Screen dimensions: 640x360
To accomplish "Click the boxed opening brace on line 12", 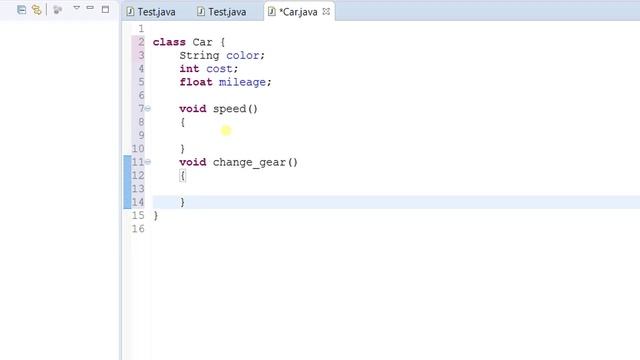I will point(182,176).
